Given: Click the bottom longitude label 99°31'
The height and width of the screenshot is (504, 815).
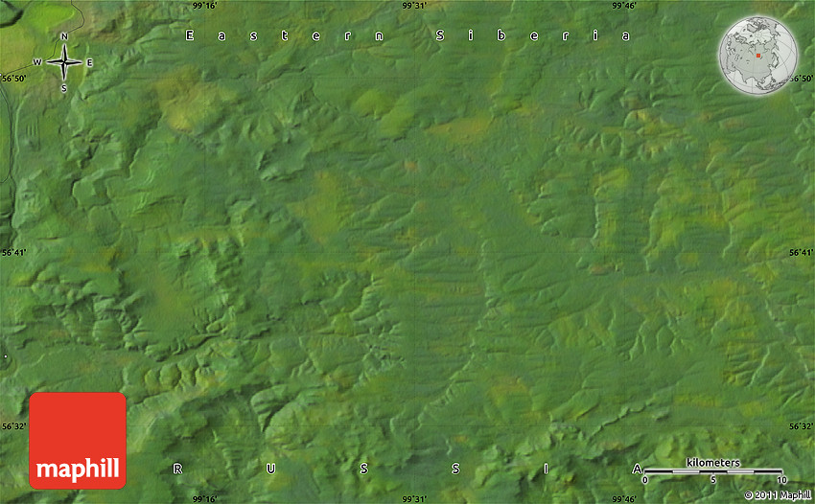Looking at the screenshot, I should [414, 499].
